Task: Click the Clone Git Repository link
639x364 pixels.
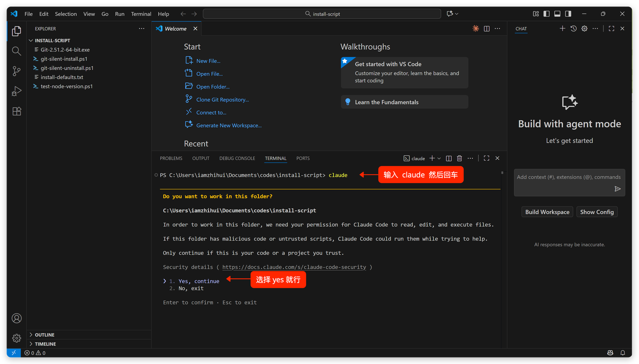Action: click(222, 100)
